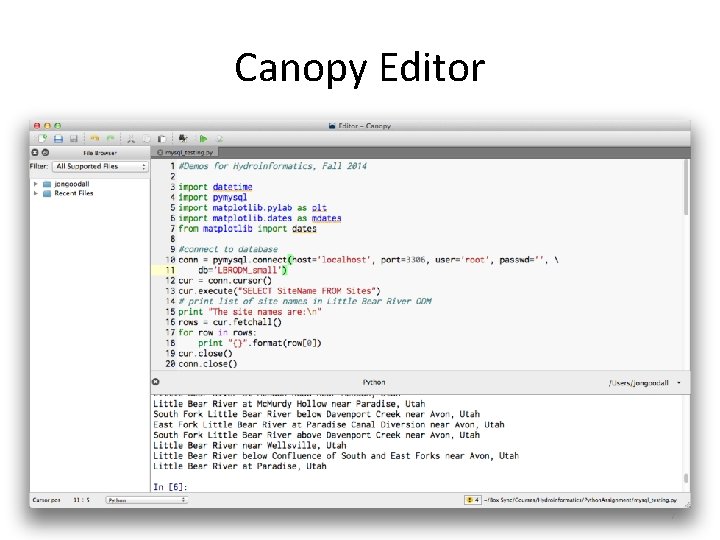Screen dimensions: 720x540
Task: Click the toolbar icon left of Run
Action: click(183, 138)
